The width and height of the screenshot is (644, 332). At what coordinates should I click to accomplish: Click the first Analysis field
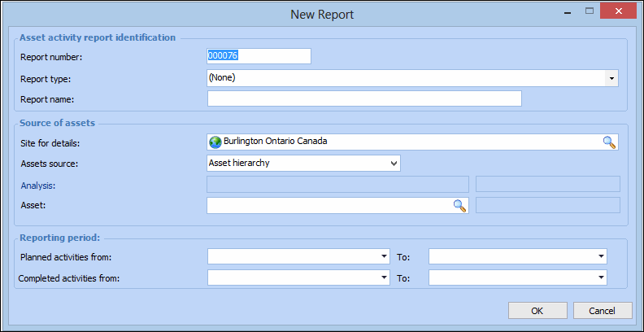pos(337,184)
